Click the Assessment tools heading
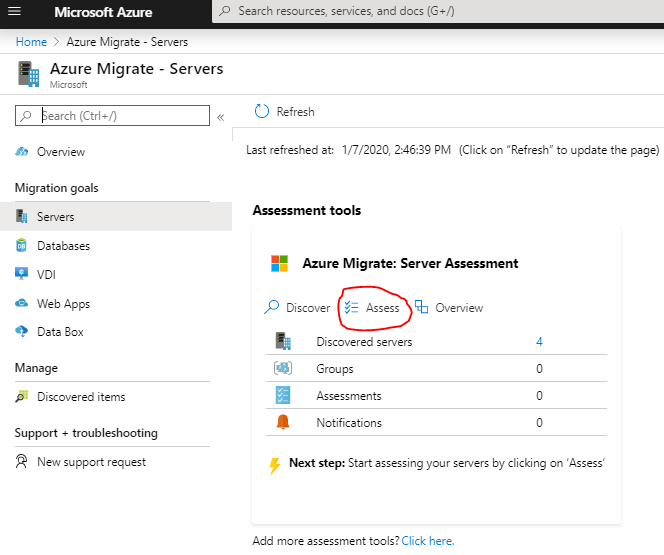The height and width of the screenshot is (555, 664). (x=307, y=210)
